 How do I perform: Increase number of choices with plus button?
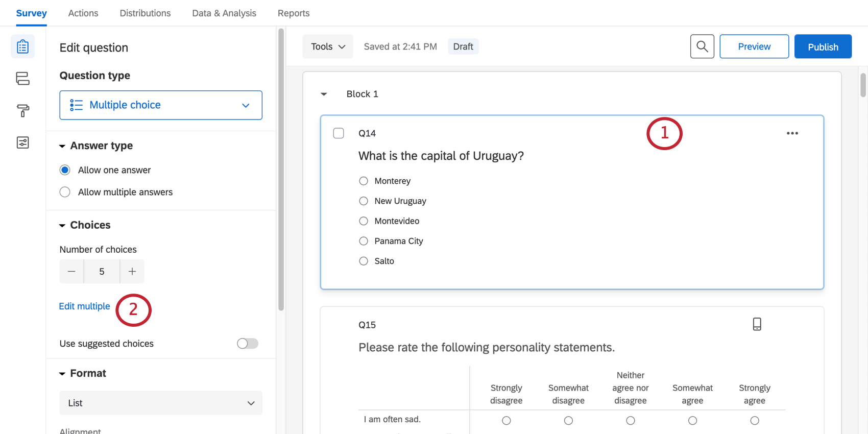point(132,272)
